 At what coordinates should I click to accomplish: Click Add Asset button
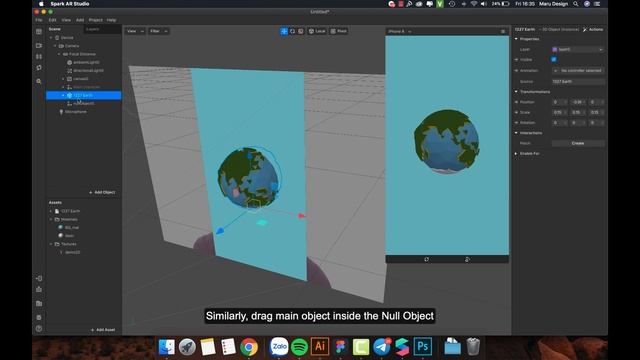click(103, 330)
